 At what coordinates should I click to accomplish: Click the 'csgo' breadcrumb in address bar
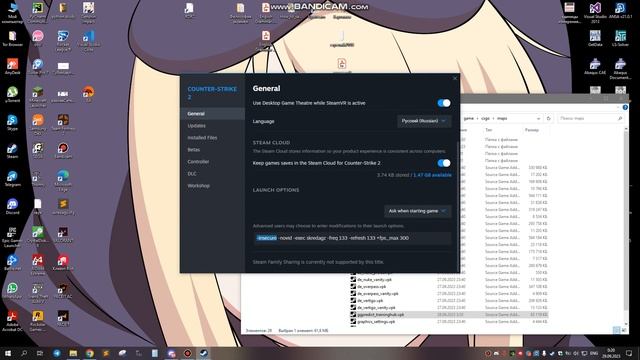[x=485, y=118]
